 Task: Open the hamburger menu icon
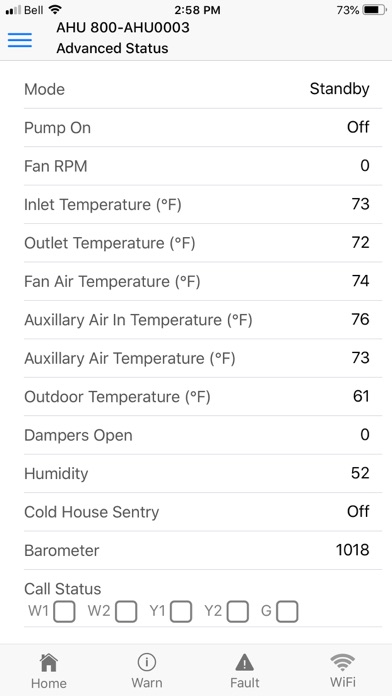[x=20, y=40]
